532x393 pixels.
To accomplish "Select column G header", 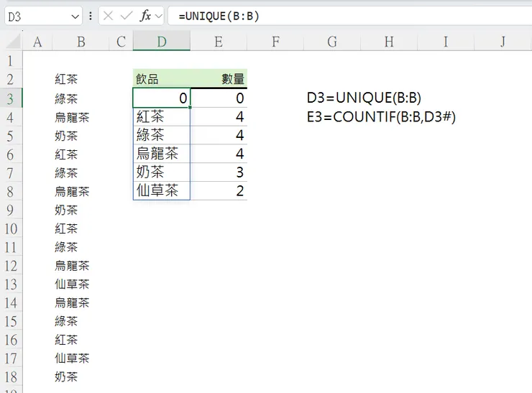I will 332,42.
